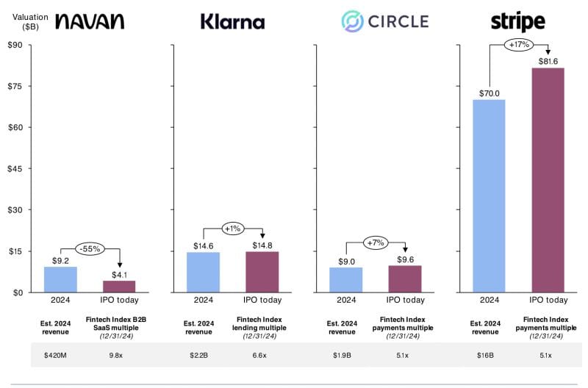Click Stripe's blue $70.0 valuation bar

click(489, 196)
